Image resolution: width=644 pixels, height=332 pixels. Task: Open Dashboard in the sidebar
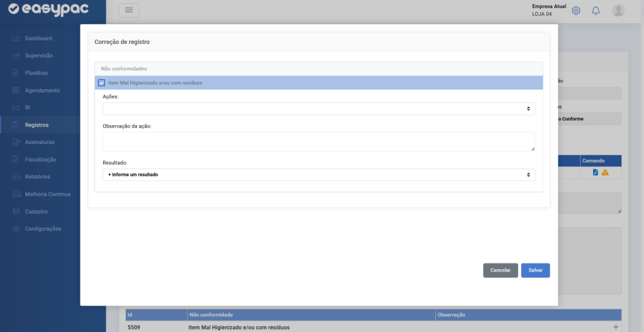pos(38,38)
